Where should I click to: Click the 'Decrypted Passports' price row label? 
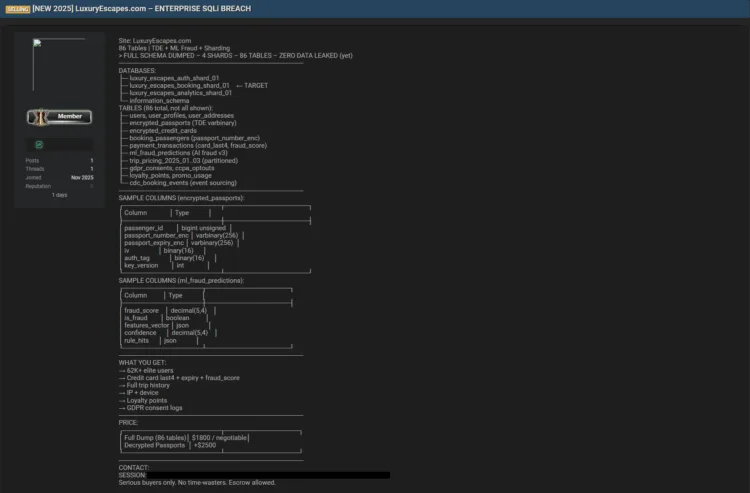coord(154,445)
